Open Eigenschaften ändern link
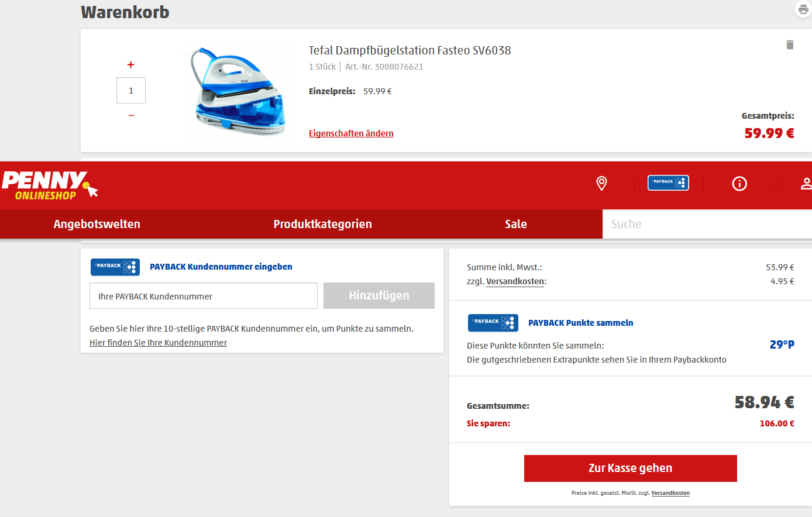The width and height of the screenshot is (812, 517). coord(351,133)
